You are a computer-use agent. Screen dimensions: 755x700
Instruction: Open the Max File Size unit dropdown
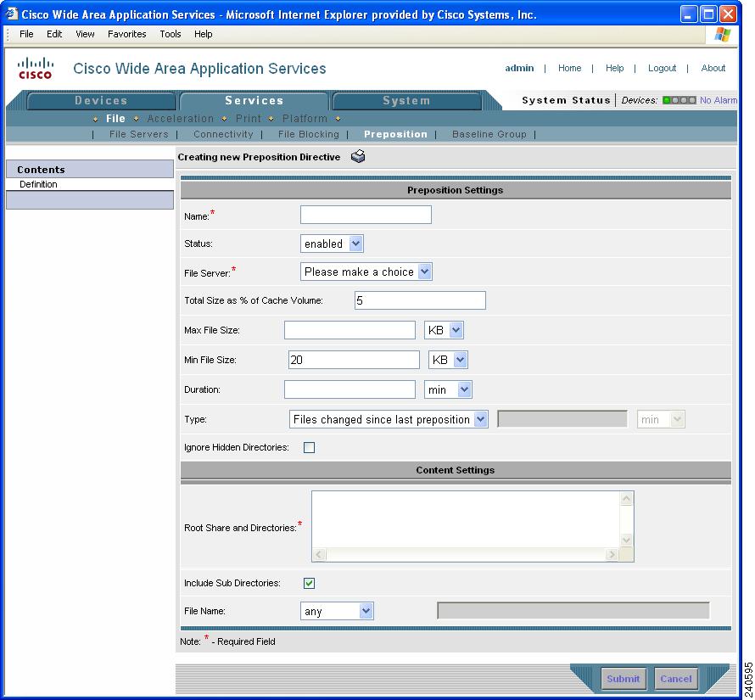444,331
